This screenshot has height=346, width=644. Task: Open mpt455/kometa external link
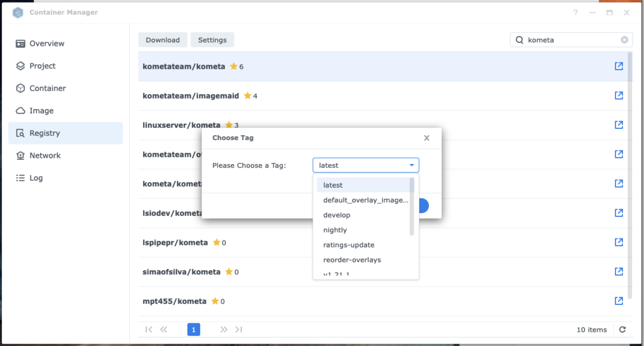619,301
